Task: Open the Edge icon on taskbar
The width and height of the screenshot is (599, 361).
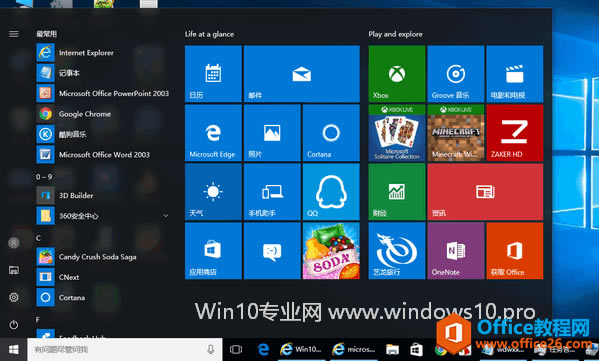Action: [263, 349]
